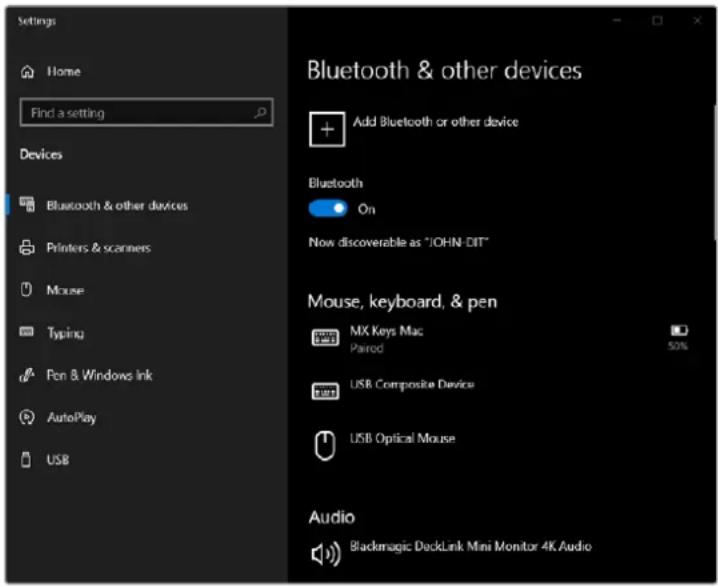The image size is (718, 587).
Task: Click the Bluetooth & other devices page title
Action: [x=445, y=71]
